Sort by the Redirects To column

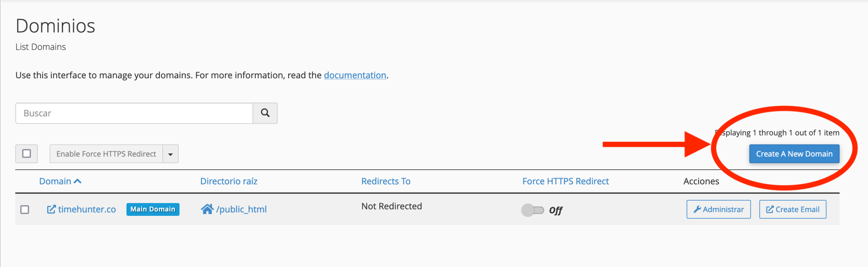click(x=386, y=181)
